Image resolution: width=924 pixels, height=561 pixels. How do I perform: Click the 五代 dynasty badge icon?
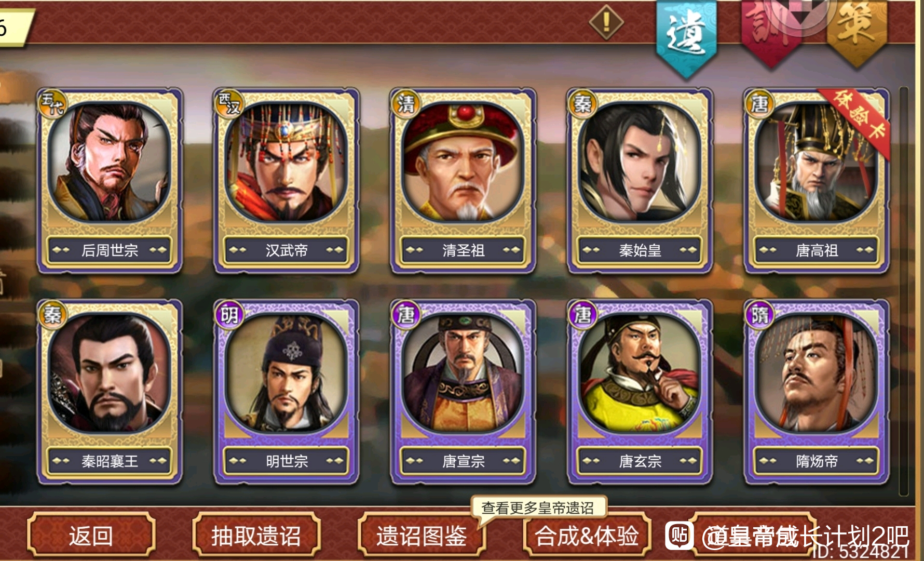coord(52,104)
